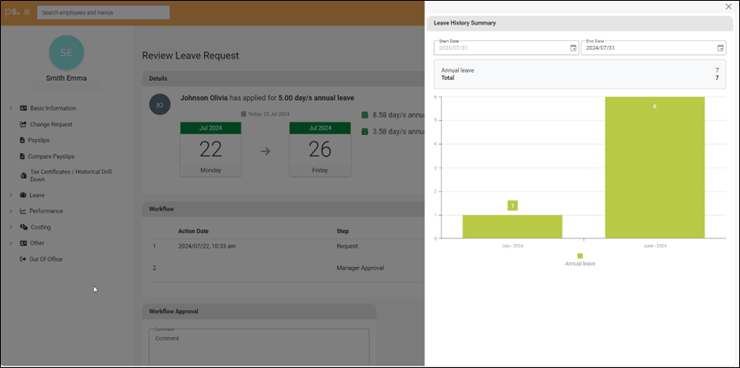Click the End Date input field
Image resolution: width=740 pixels, height=368 pixels.
coord(654,48)
